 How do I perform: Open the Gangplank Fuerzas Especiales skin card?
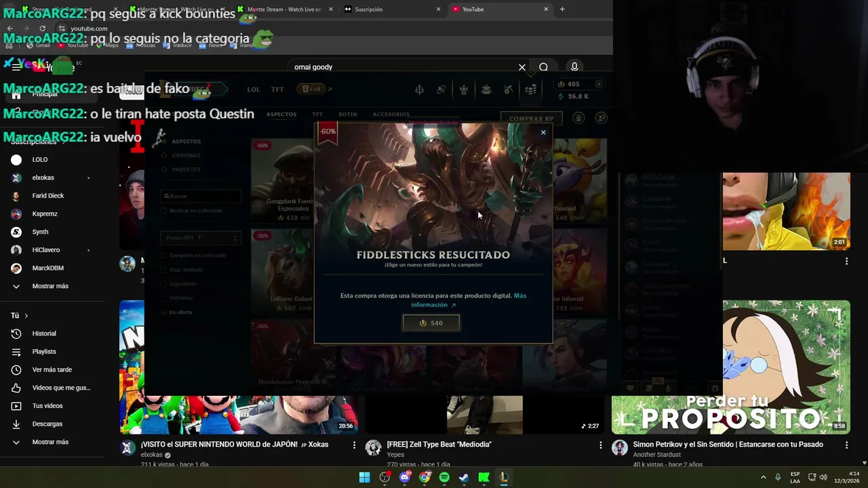tap(283, 180)
